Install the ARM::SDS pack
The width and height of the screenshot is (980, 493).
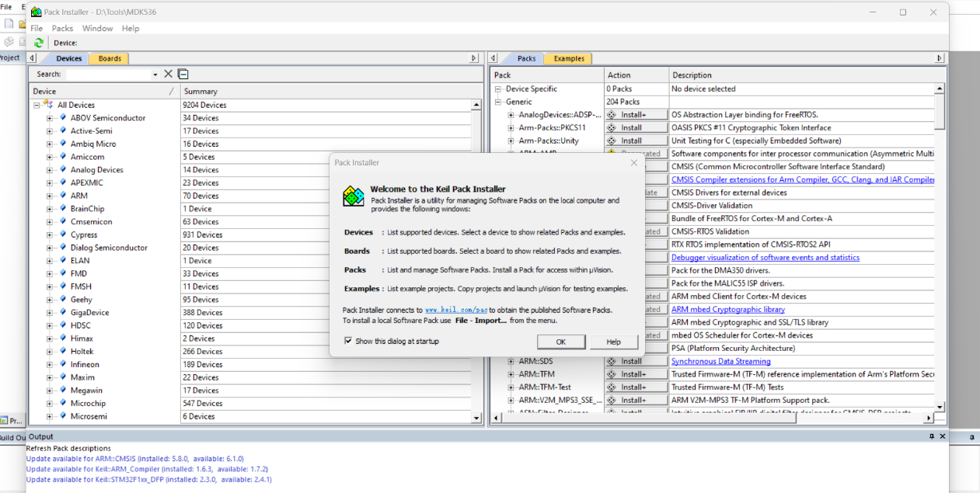coord(637,361)
